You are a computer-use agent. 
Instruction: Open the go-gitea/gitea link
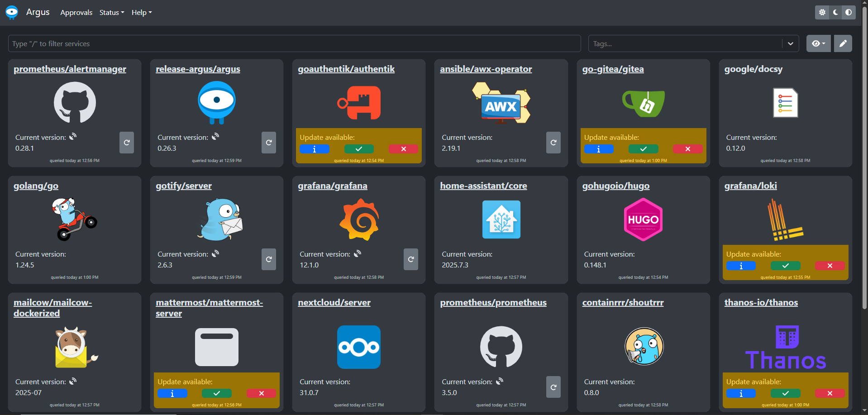(613, 69)
